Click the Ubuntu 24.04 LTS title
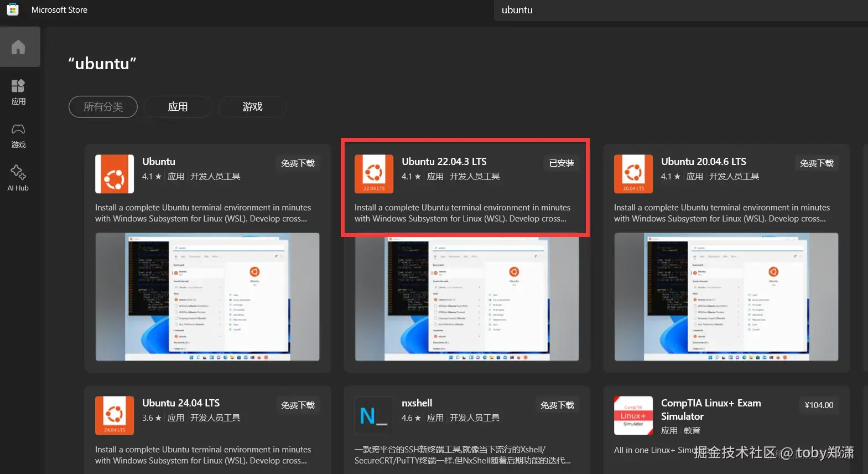 tap(181, 403)
